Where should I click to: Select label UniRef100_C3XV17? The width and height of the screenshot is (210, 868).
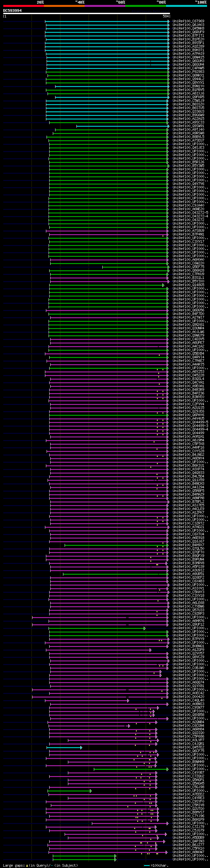[x=188, y=242]
